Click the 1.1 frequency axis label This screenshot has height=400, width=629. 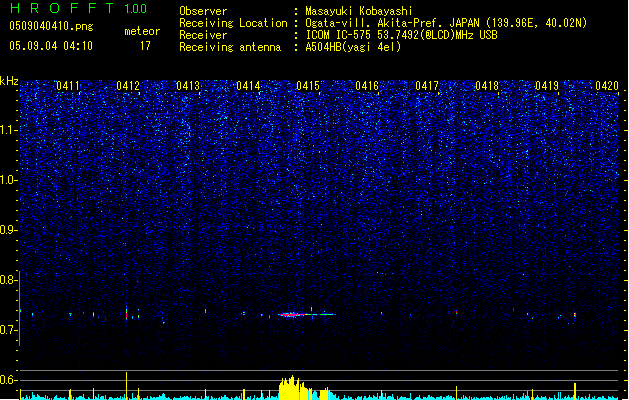[9, 130]
